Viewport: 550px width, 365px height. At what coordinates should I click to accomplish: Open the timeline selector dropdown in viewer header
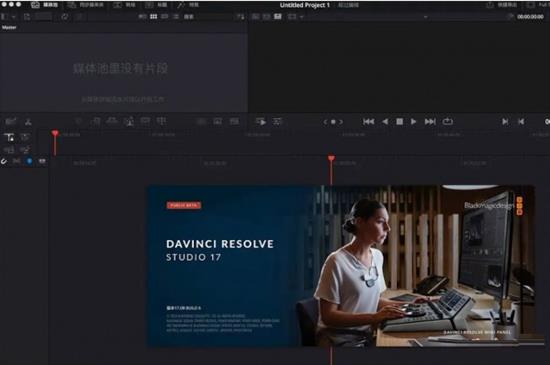click(x=425, y=17)
